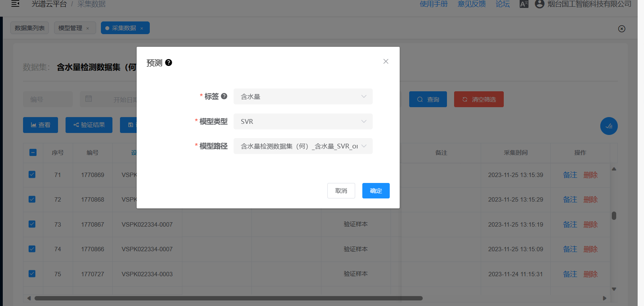Click the help icon next to 预测 title
This screenshot has height=306, width=644.
tap(168, 63)
